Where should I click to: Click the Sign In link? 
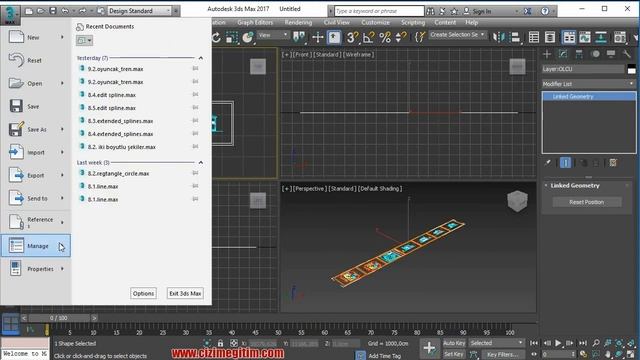[482, 11]
